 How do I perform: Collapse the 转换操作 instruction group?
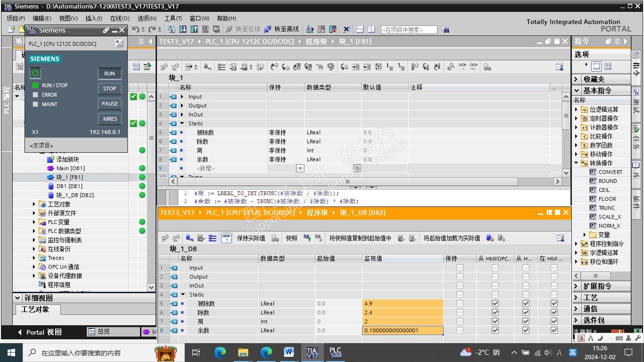pyautogui.click(x=576, y=163)
